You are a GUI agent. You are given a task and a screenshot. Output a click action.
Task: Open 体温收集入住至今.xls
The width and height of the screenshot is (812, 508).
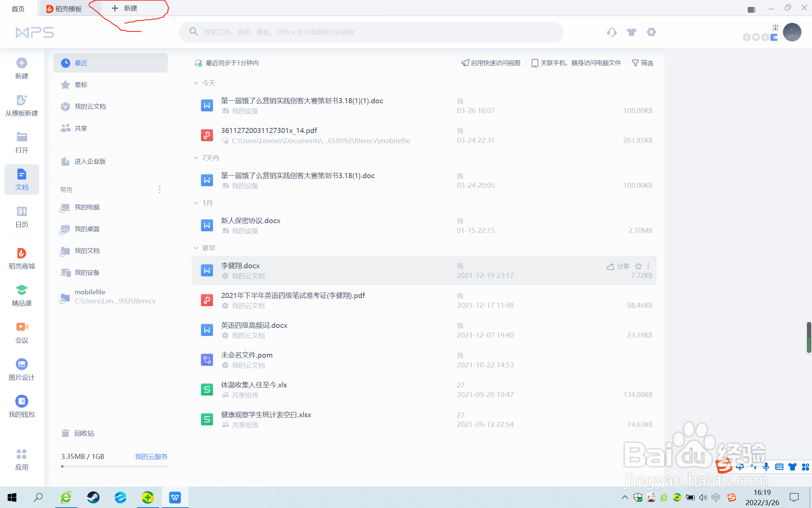tap(424, 390)
